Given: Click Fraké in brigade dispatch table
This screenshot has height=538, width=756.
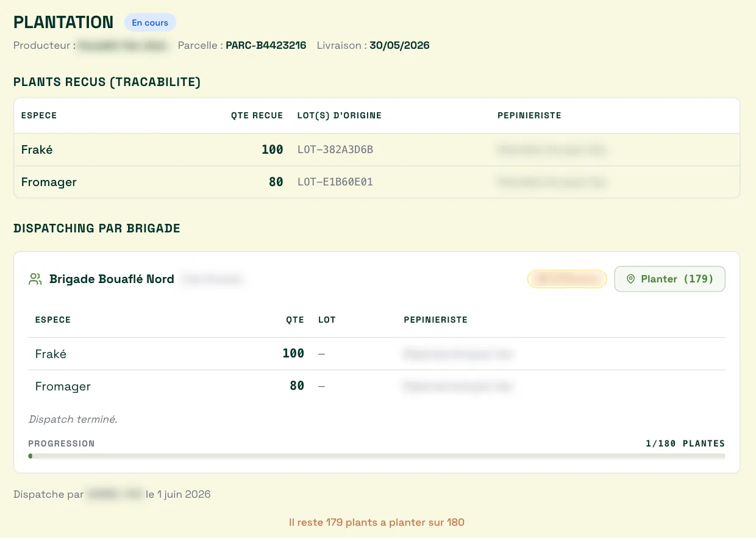Looking at the screenshot, I should (x=51, y=354).
